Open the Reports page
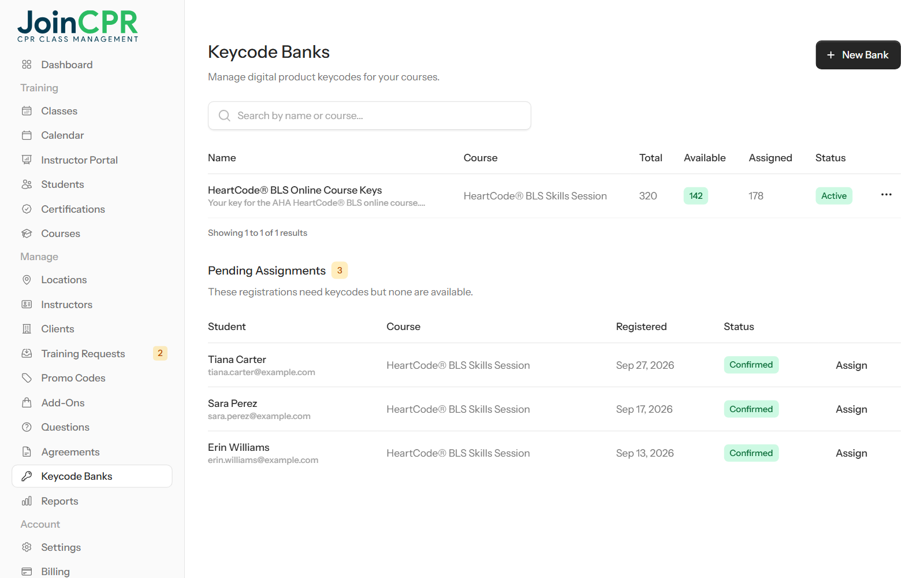The width and height of the screenshot is (924, 578). (92, 501)
